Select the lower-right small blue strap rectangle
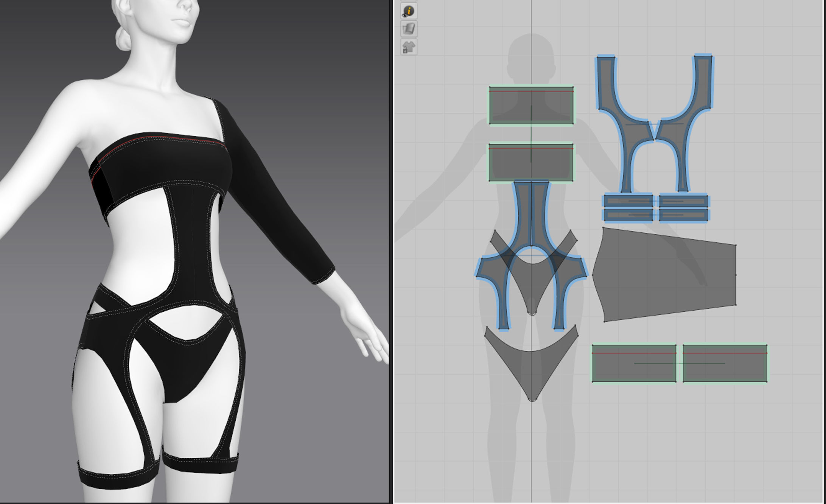Viewport: 826px width, 504px height. pos(683,215)
